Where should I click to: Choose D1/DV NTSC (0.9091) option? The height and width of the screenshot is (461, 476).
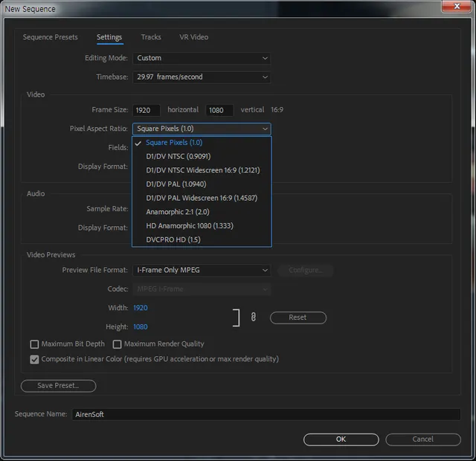click(x=202, y=156)
